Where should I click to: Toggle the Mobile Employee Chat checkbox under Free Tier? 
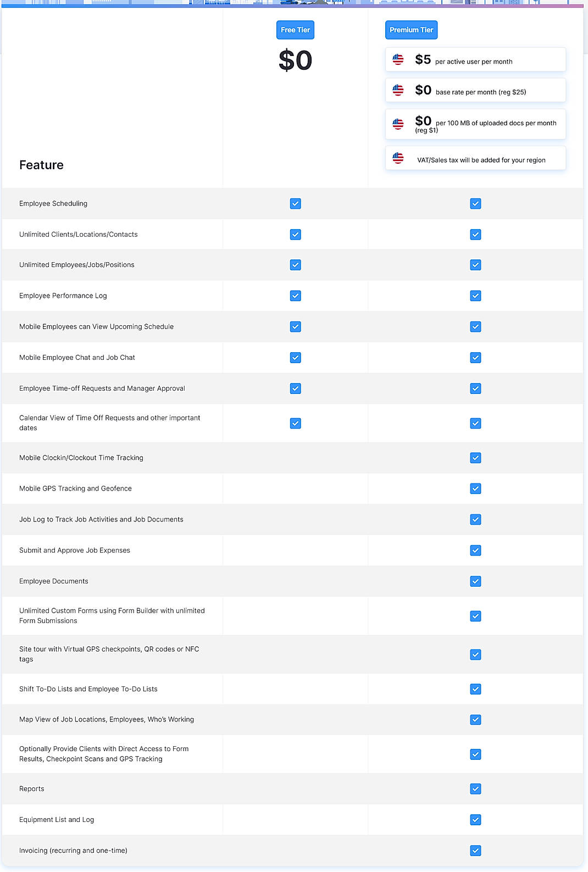[295, 357]
